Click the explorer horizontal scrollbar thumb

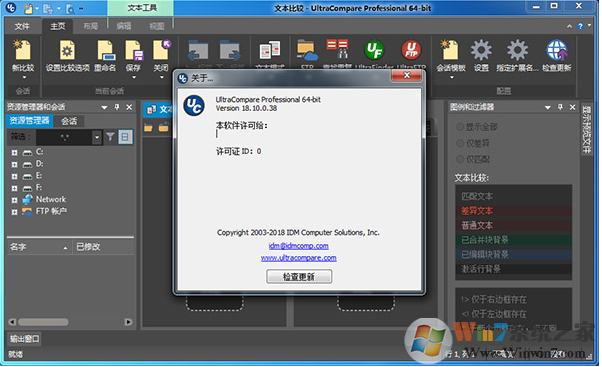click(x=43, y=322)
